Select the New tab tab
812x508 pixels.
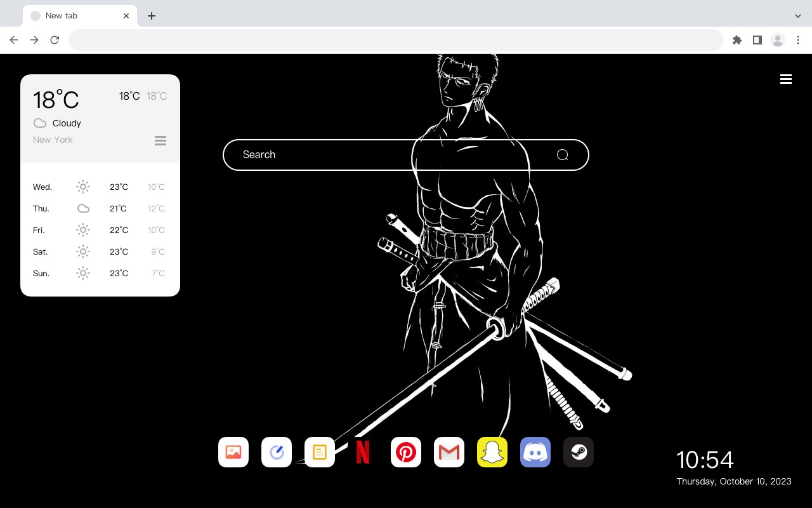(x=80, y=16)
